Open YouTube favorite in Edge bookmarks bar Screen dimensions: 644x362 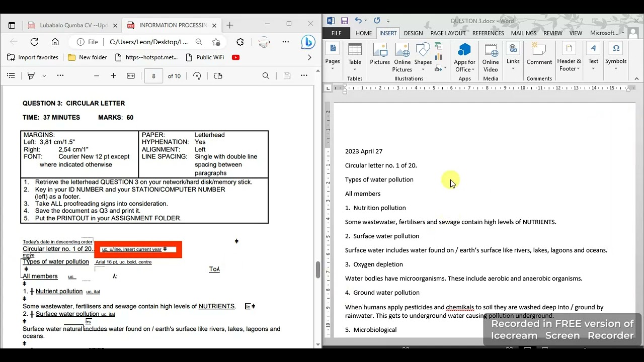point(235,57)
